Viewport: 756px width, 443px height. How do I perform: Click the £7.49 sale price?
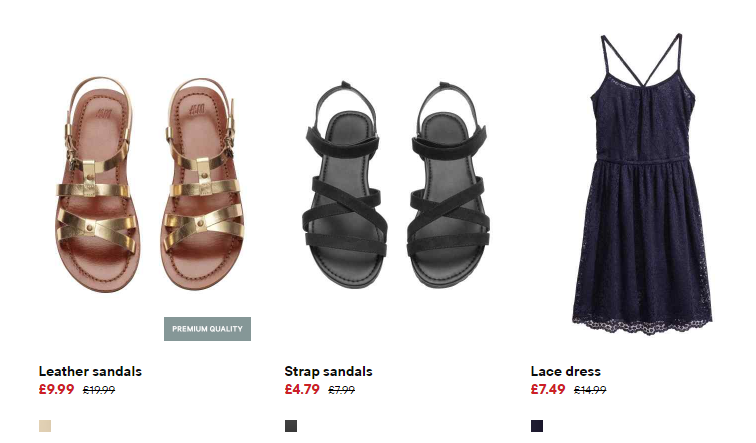tap(548, 389)
